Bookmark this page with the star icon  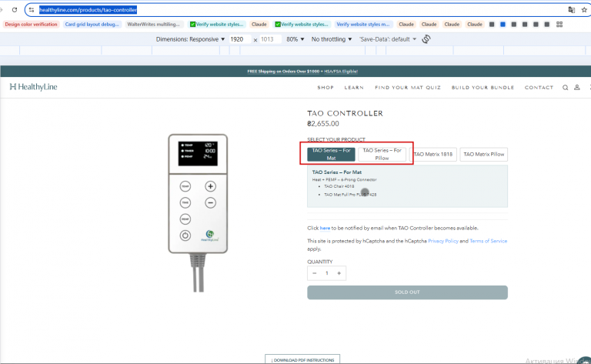click(584, 10)
